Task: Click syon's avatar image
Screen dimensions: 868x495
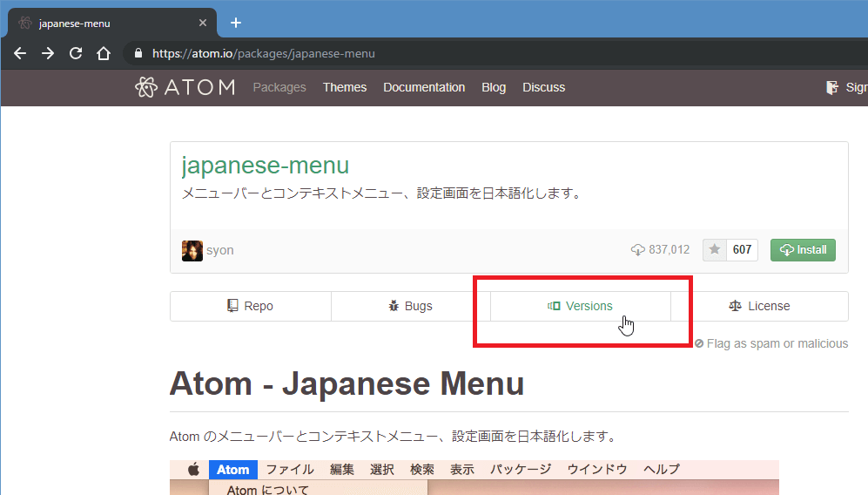Action: [x=192, y=250]
